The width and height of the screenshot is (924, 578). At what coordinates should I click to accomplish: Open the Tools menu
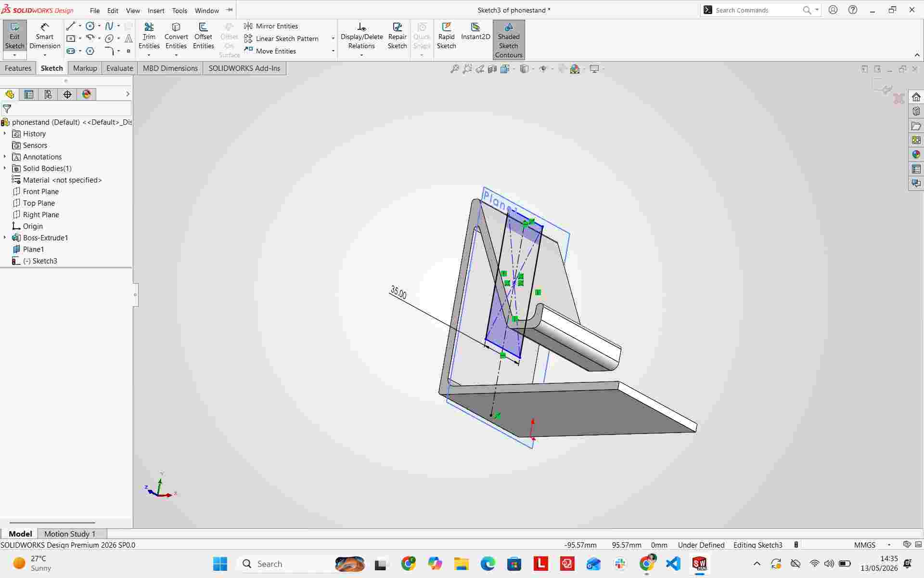(x=180, y=10)
